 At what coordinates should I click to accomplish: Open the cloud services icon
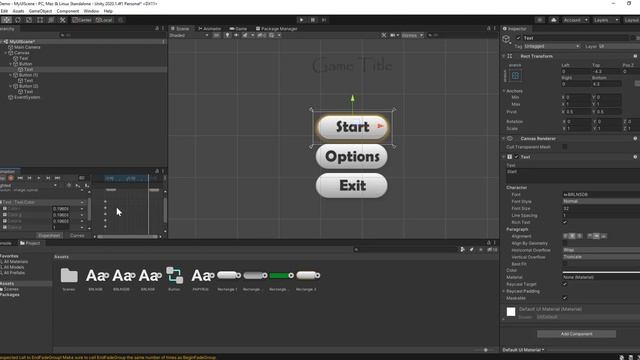coord(553,20)
